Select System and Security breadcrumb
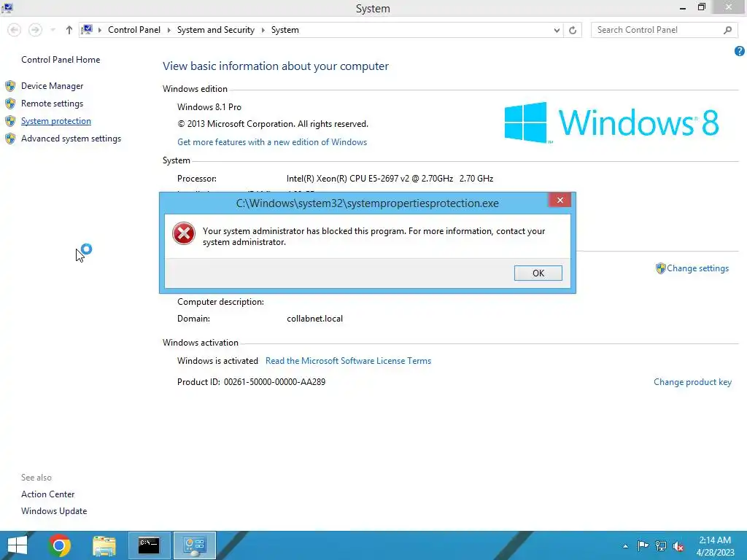Viewport: 747px width, 560px height. pyautogui.click(x=215, y=29)
